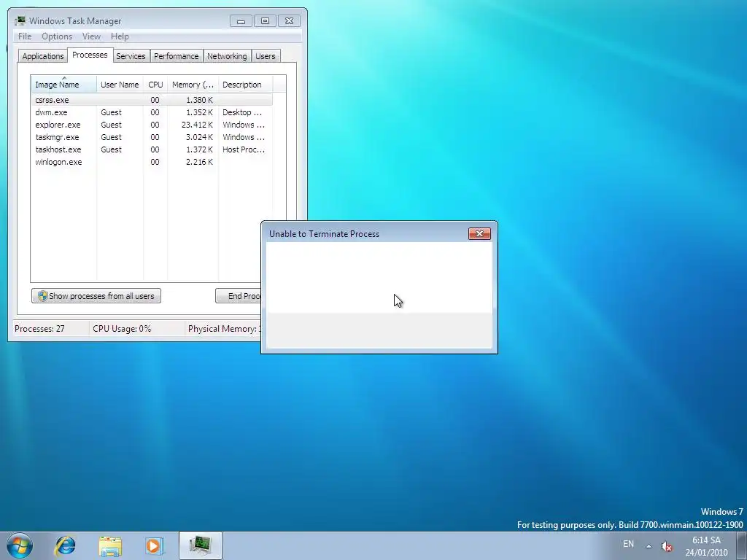This screenshot has width=747, height=560.
Task: Show hidden tray icons arrow
Action: (x=649, y=546)
